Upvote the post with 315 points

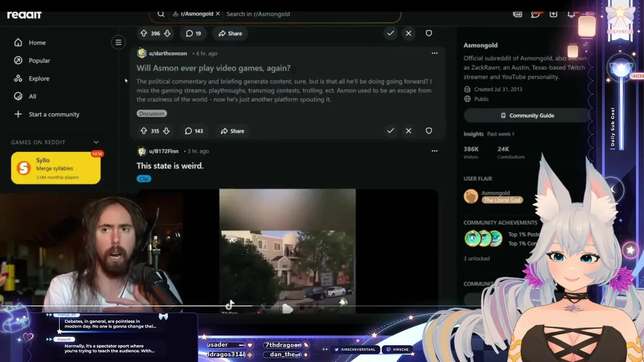[144, 131]
